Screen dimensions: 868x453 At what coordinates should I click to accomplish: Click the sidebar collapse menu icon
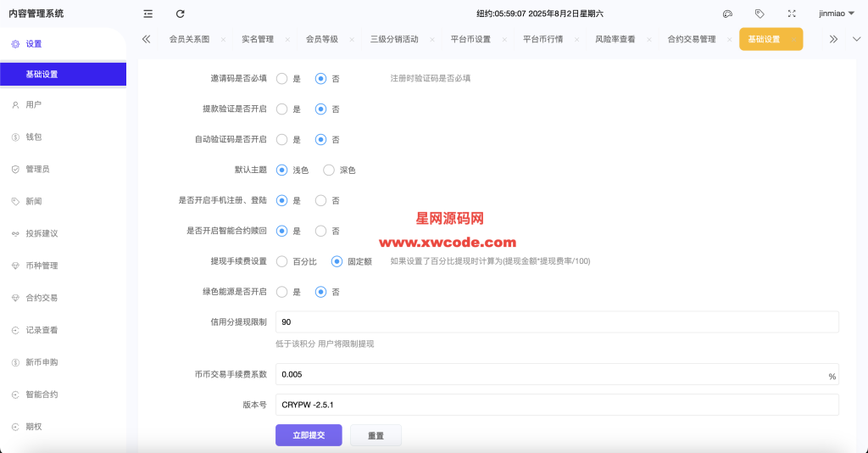coord(148,14)
